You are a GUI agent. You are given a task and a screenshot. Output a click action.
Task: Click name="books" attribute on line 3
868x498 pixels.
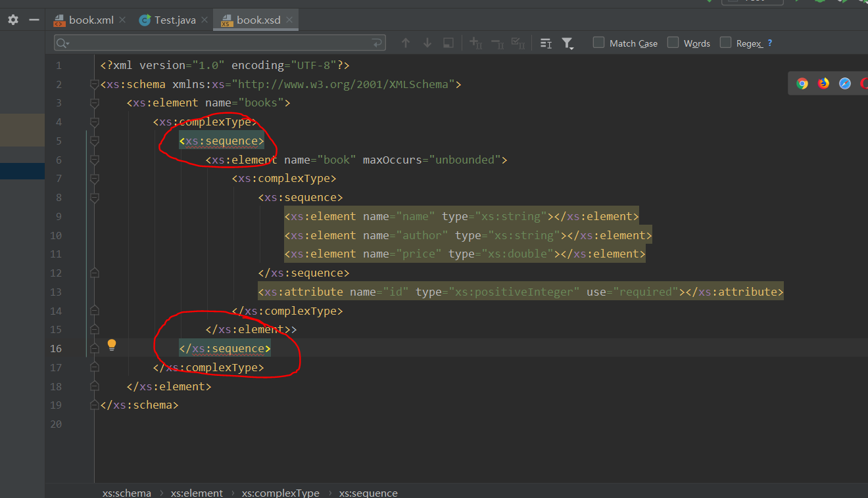[244, 103]
